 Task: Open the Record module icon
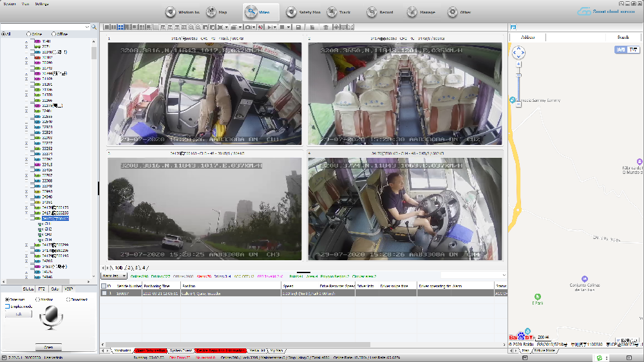(x=372, y=12)
